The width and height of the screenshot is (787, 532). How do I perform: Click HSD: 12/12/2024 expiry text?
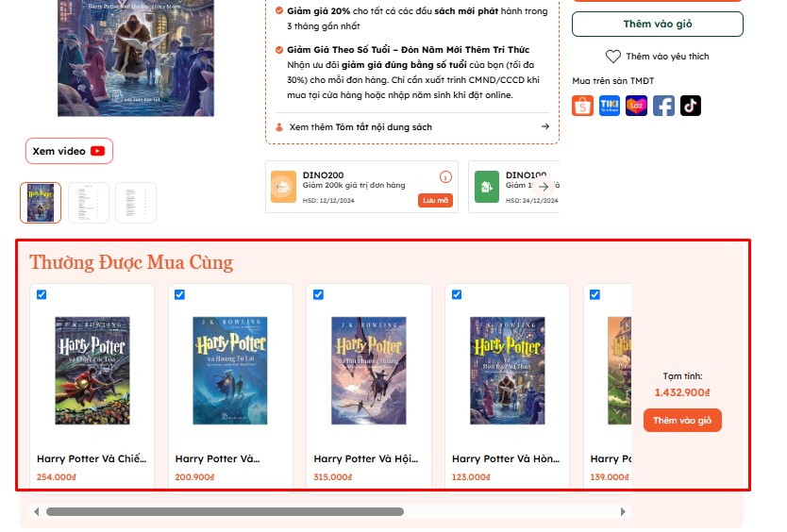(x=328, y=200)
